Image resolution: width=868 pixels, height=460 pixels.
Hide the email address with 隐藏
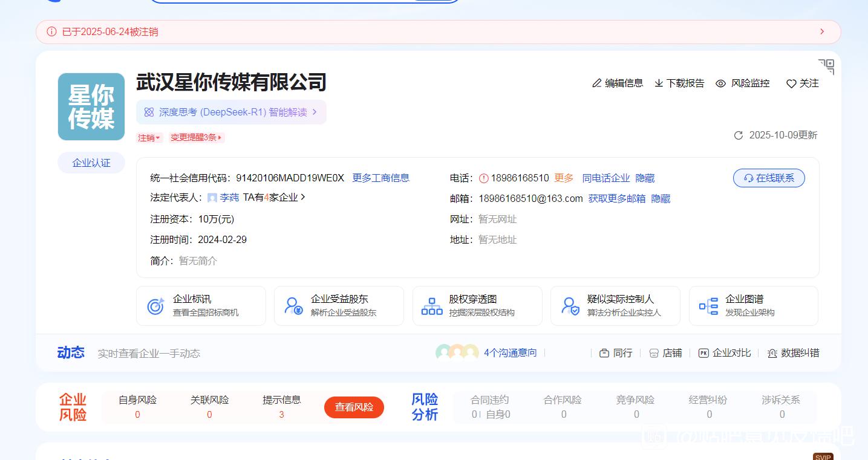(661, 199)
